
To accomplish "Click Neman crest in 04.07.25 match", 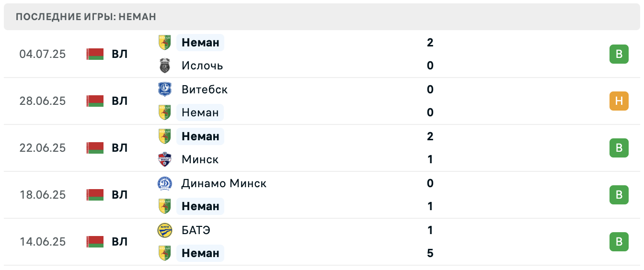I will click(x=165, y=43).
